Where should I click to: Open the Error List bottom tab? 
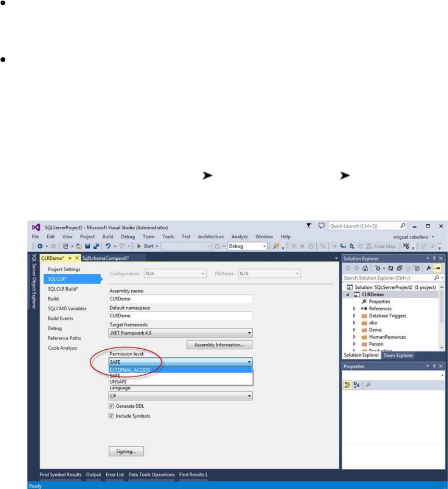pyautogui.click(x=115, y=475)
